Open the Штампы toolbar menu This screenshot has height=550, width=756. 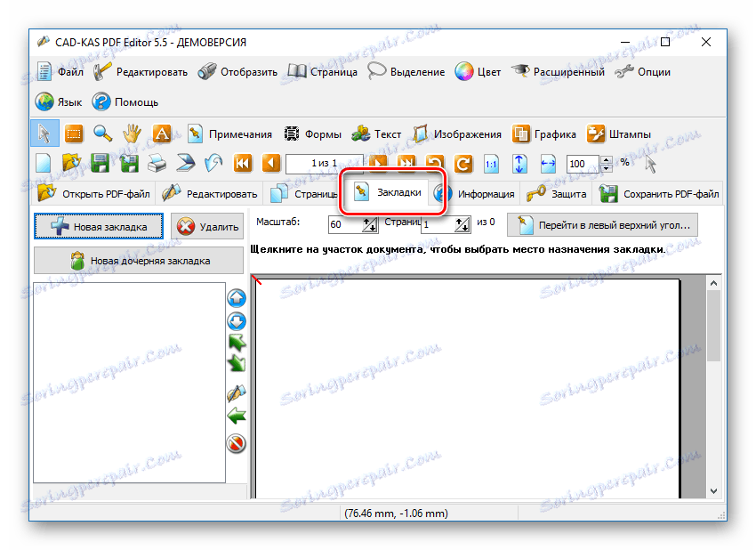point(619,134)
